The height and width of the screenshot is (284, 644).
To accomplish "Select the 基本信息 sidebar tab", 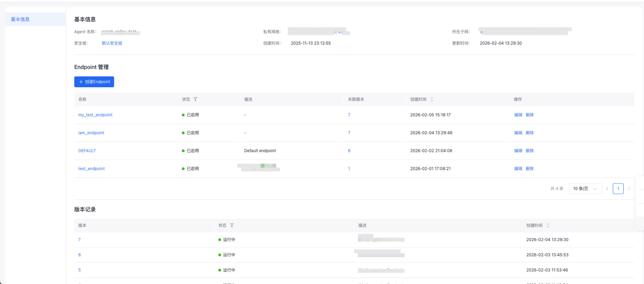I will (20, 19).
